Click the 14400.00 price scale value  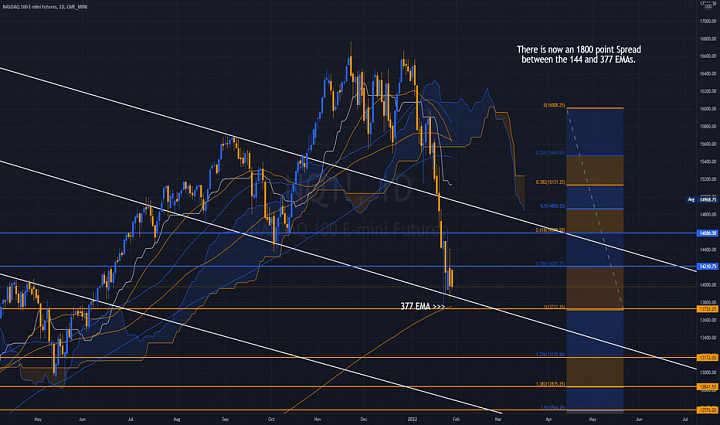[x=708, y=250]
